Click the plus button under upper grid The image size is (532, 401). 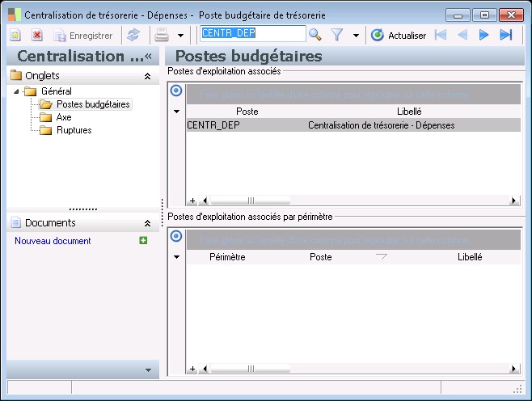tap(192, 200)
